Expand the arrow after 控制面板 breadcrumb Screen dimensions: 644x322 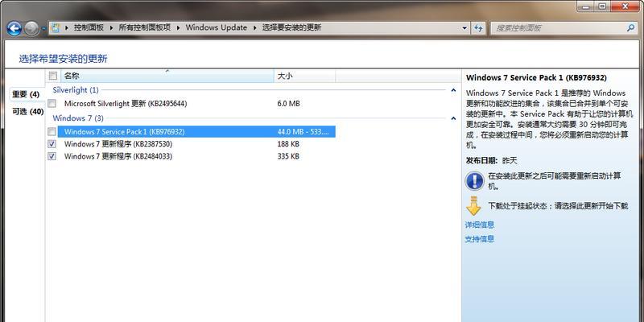point(111,28)
